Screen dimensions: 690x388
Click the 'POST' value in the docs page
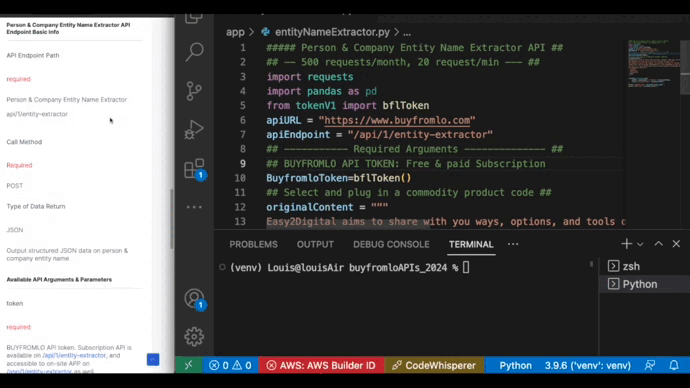15,186
